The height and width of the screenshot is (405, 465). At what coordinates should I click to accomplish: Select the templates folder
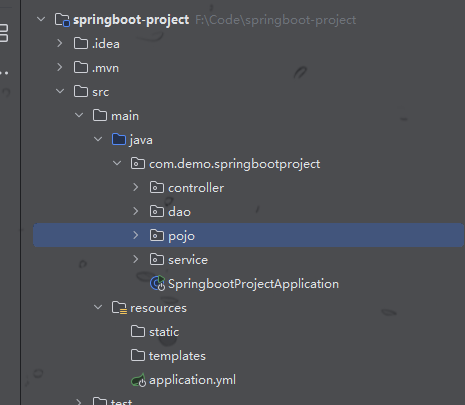coord(177,356)
